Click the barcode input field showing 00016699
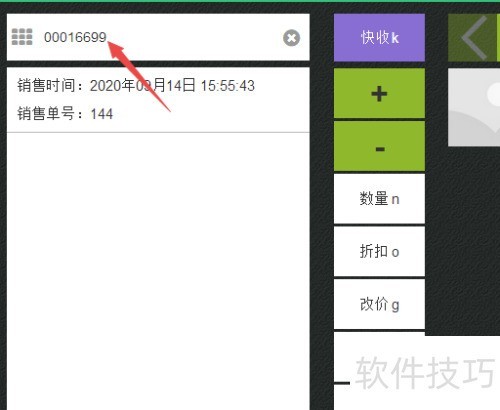Image resolution: width=500 pixels, height=410 pixels. click(x=159, y=37)
